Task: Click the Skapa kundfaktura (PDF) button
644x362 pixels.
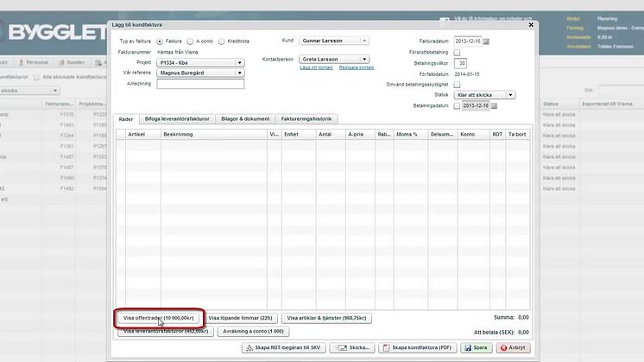Action: [x=417, y=347]
